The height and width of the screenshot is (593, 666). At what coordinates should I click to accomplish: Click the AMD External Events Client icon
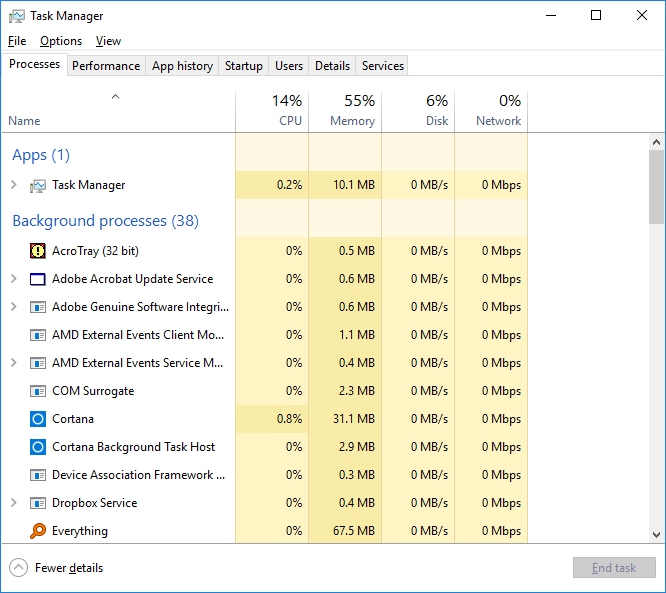[x=38, y=335]
